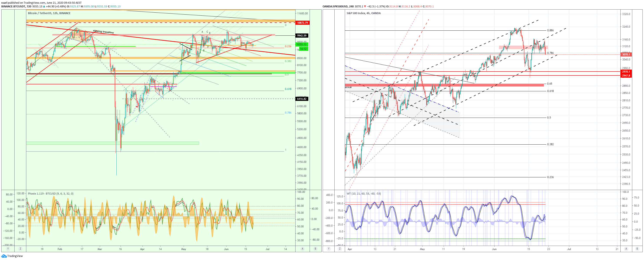The image size is (644, 260).
Task: Click the B button under the Bitcoin chart
Action: pos(315,249)
